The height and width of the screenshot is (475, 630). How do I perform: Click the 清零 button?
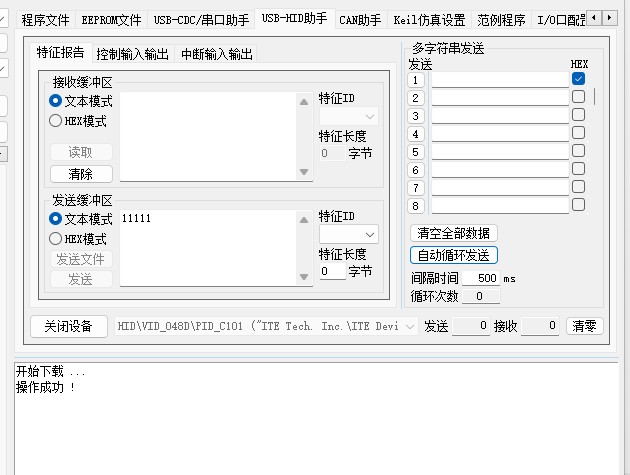point(585,326)
